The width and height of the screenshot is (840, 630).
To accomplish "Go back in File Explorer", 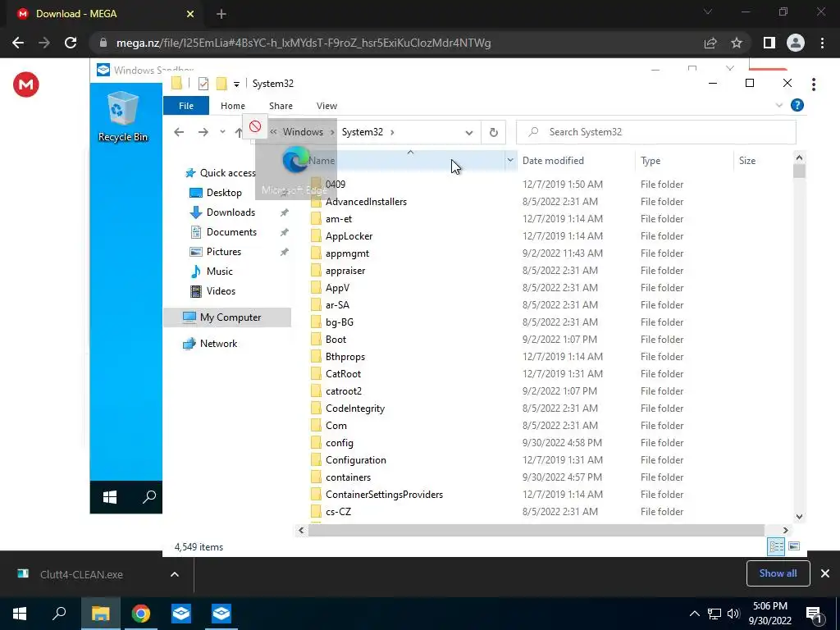I will click(179, 132).
